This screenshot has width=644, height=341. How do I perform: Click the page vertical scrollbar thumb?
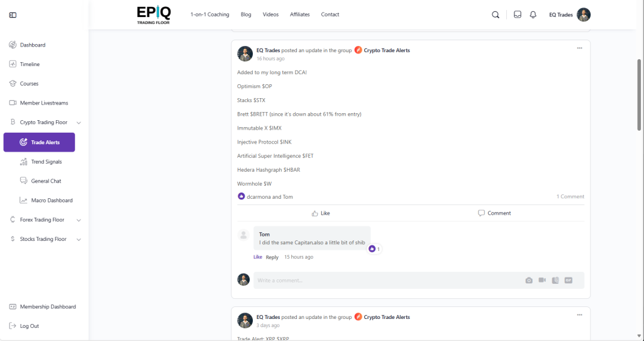tap(639, 95)
